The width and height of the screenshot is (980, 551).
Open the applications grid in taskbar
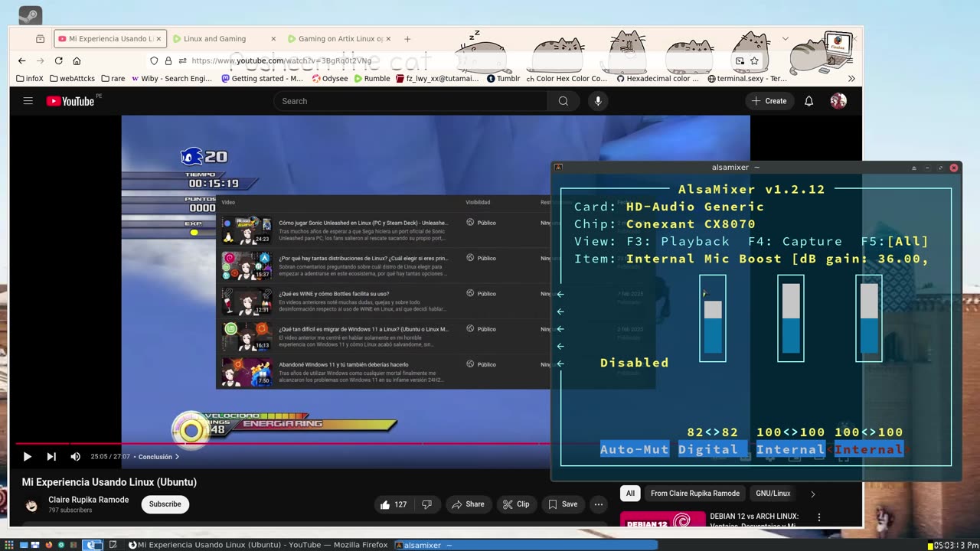pos(9,545)
